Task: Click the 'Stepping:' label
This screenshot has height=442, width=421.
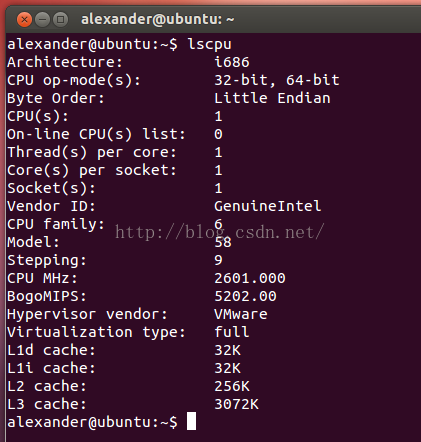Action: pos(47,260)
